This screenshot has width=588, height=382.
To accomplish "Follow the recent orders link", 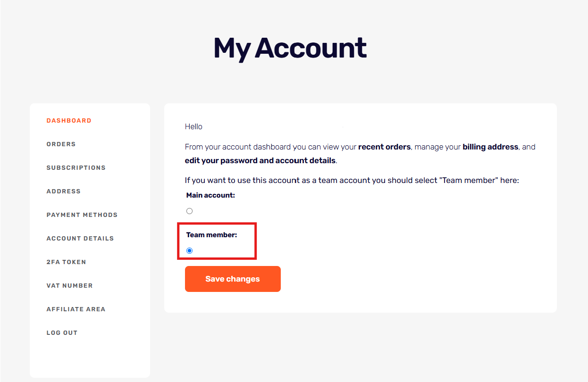I will pyautogui.click(x=384, y=147).
